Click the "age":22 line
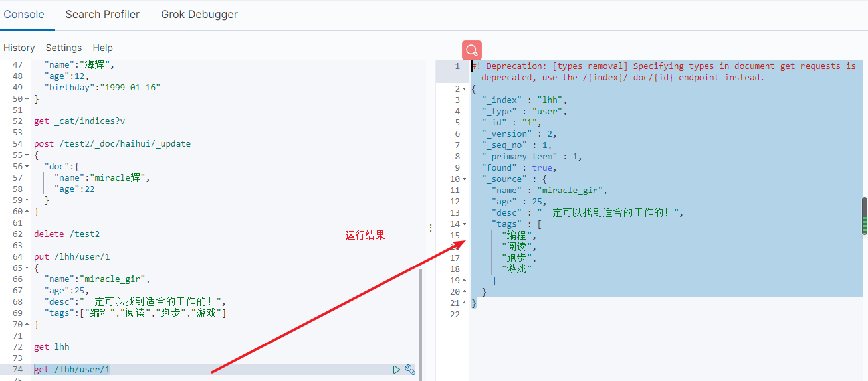 [74, 189]
